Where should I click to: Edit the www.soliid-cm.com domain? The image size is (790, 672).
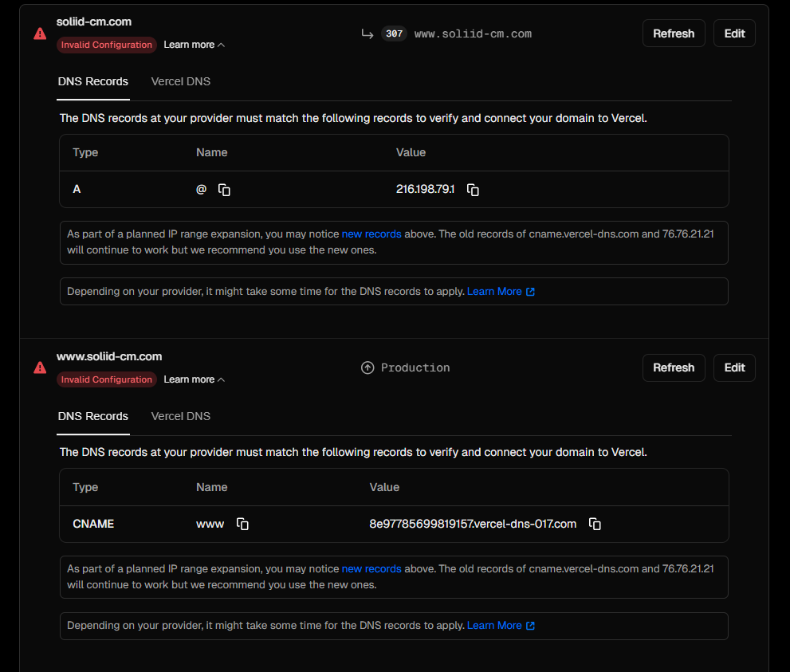tap(734, 367)
